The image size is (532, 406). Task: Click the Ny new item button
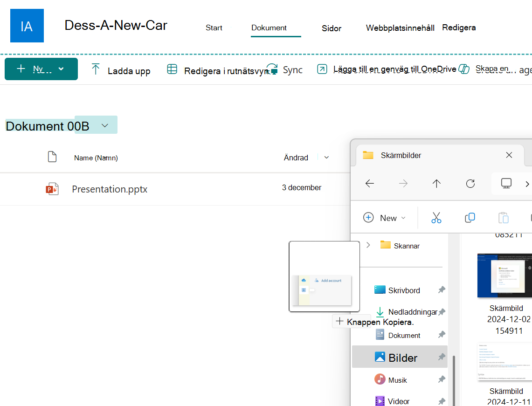41,69
